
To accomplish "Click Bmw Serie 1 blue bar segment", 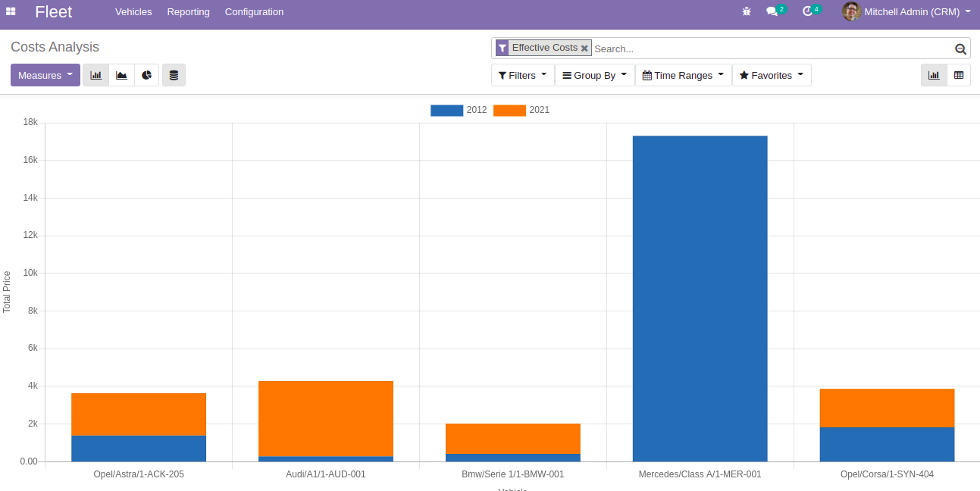I will click(x=513, y=458).
